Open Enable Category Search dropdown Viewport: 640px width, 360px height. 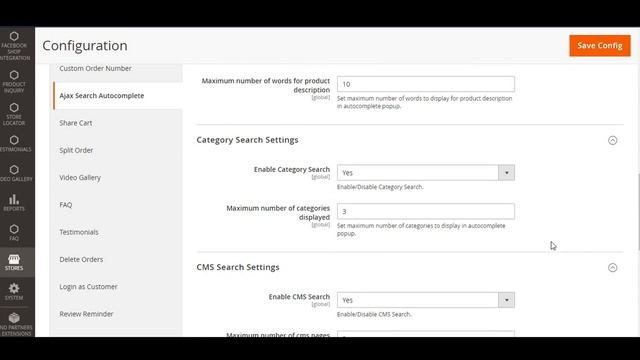point(426,173)
